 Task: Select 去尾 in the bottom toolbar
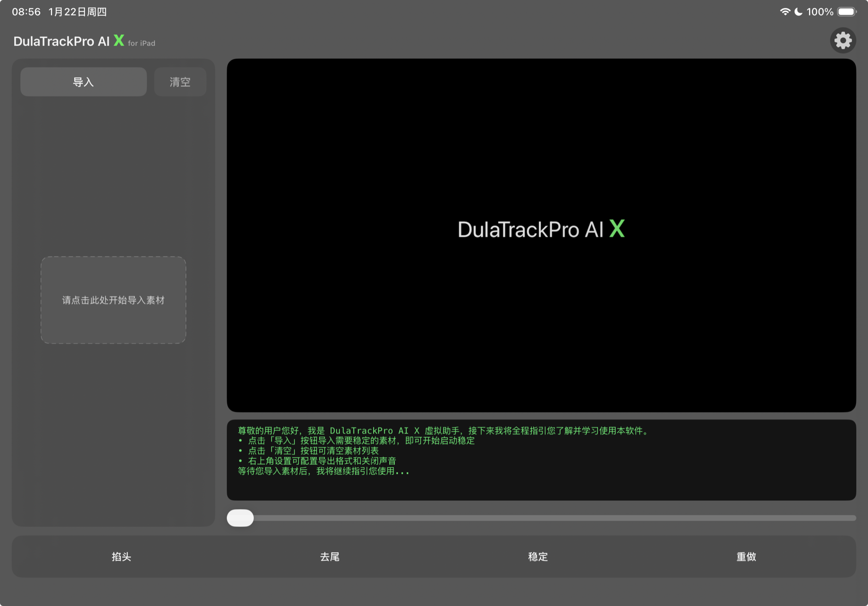point(329,557)
